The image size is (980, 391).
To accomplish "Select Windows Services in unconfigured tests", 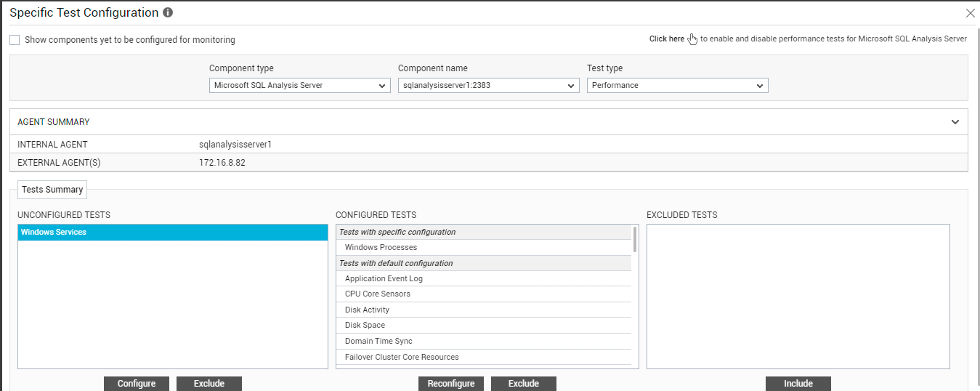I will click(x=173, y=233).
